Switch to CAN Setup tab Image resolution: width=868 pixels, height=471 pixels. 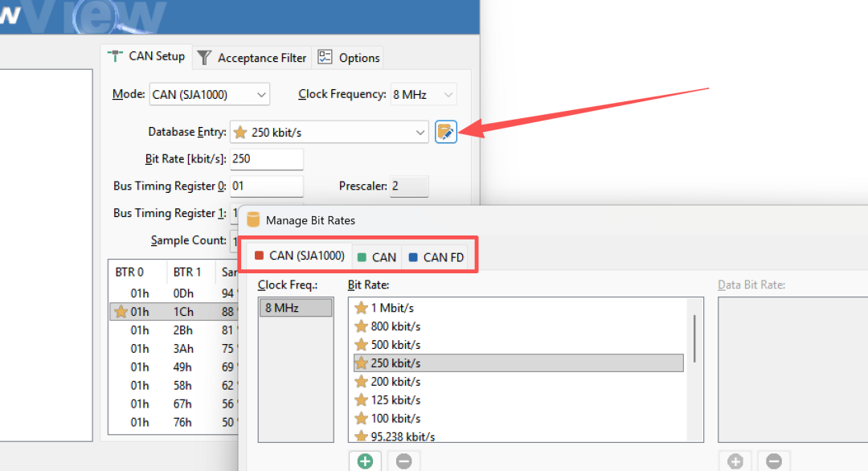click(x=147, y=56)
